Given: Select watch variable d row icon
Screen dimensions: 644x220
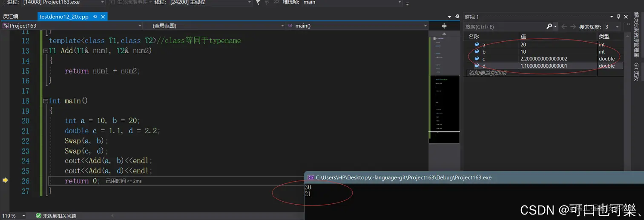Looking at the screenshot, I should click(x=477, y=66).
